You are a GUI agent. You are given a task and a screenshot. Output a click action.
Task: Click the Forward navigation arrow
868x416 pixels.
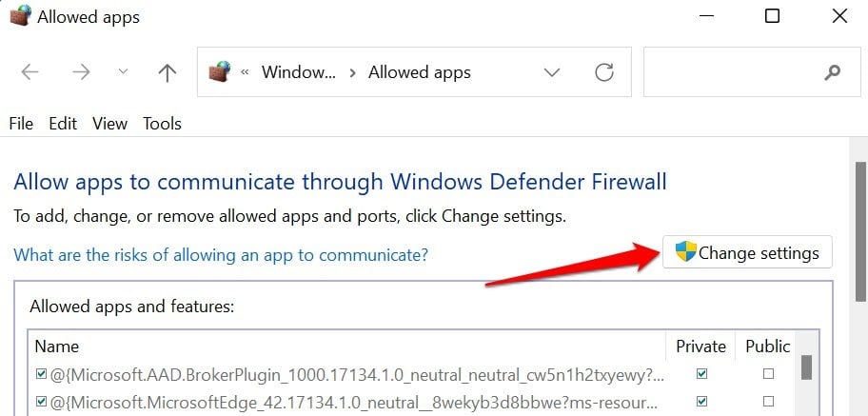click(80, 72)
